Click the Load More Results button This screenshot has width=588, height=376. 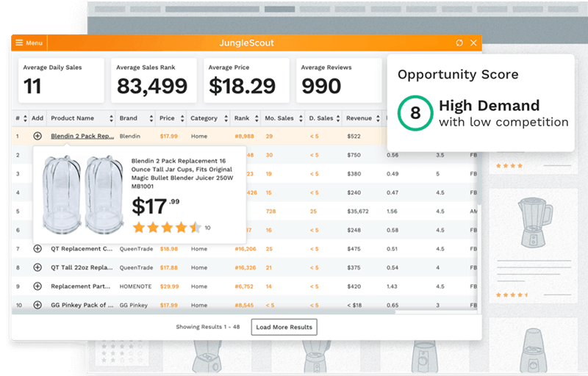pyautogui.click(x=284, y=327)
